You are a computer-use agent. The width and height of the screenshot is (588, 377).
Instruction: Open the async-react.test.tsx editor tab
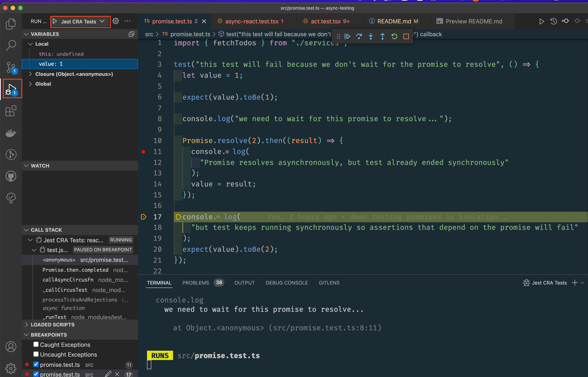click(251, 21)
